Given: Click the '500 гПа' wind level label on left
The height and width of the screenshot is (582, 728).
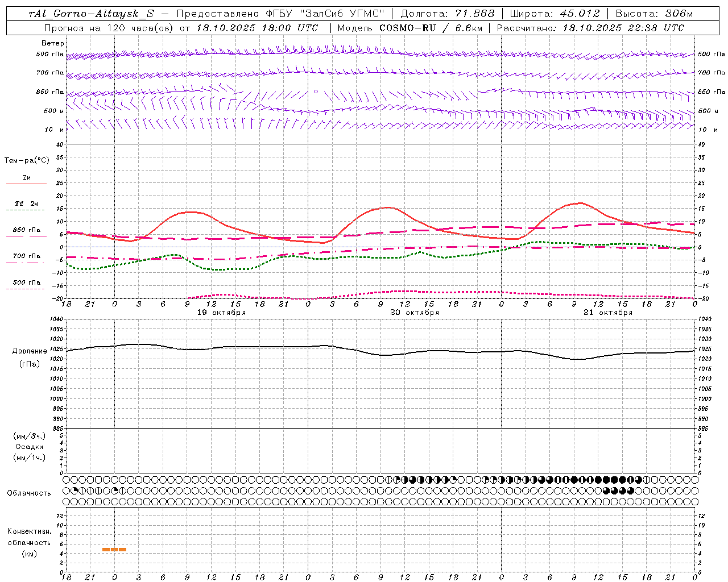Looking at the screenshot, I should (x=50, y=54).
